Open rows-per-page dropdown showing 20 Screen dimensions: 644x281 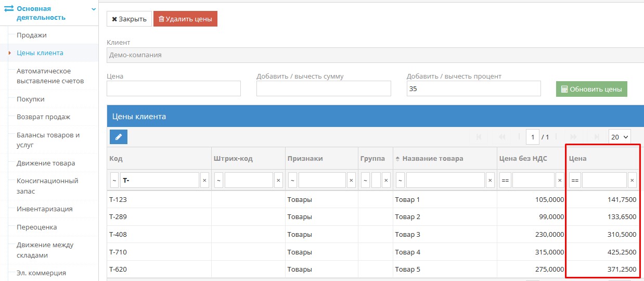point(620,137)
